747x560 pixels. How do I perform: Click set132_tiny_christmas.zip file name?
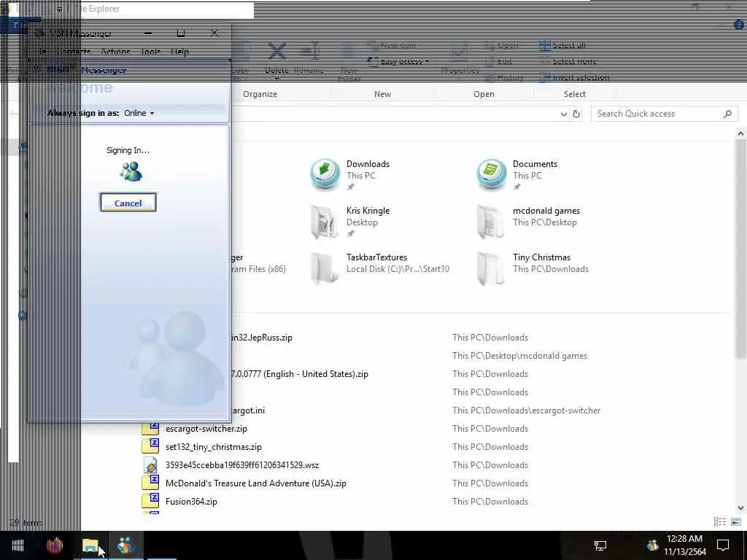214,447
